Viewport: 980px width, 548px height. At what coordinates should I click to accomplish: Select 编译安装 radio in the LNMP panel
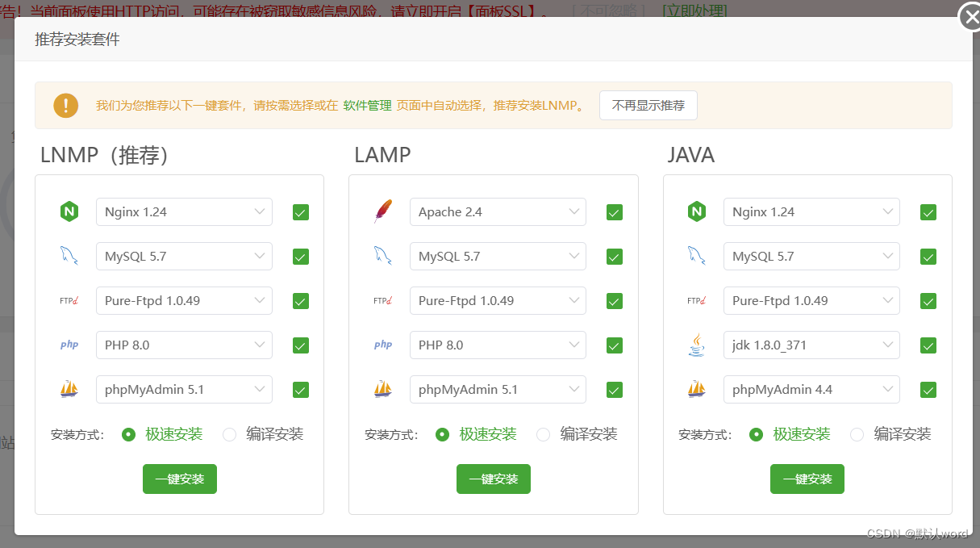(x=230, y=434)
